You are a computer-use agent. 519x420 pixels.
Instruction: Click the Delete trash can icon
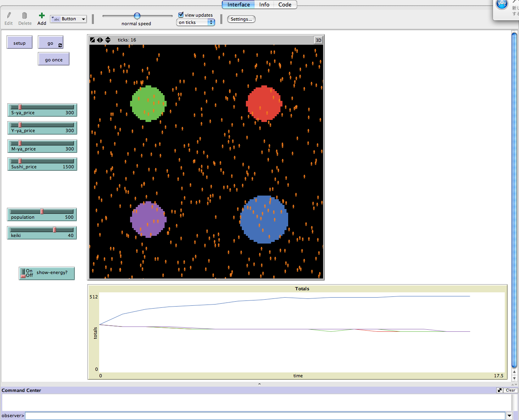tap(24, 15)
